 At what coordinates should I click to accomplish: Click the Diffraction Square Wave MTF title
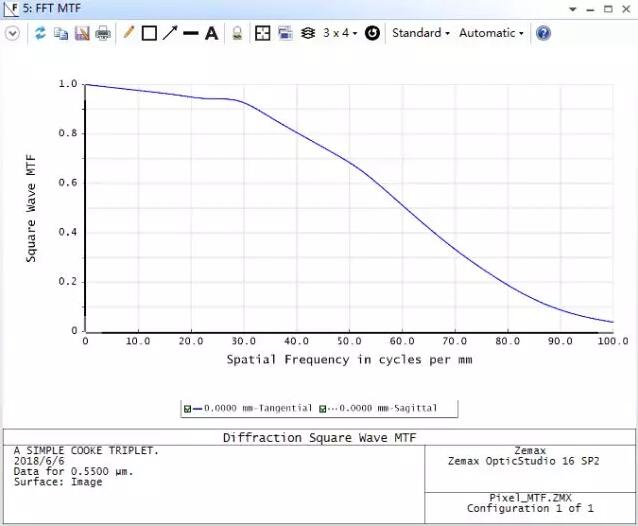click(318, 439)
